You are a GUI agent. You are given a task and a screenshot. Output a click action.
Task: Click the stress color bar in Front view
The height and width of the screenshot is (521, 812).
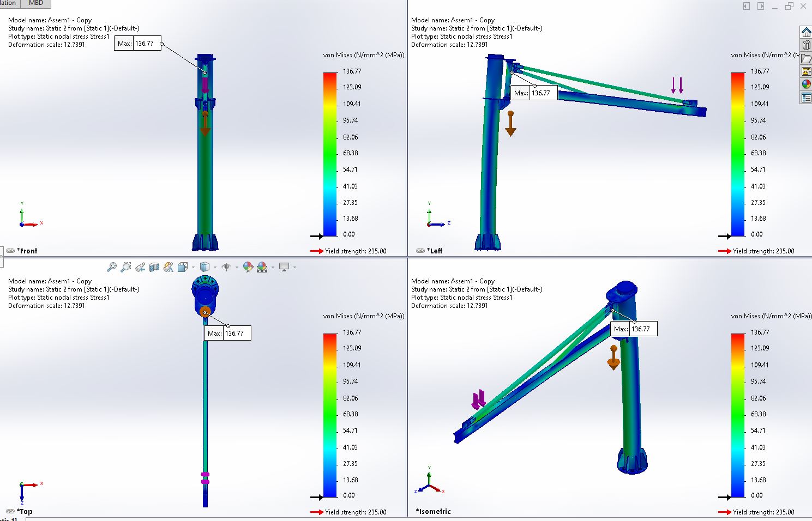(x=330, y=154)
